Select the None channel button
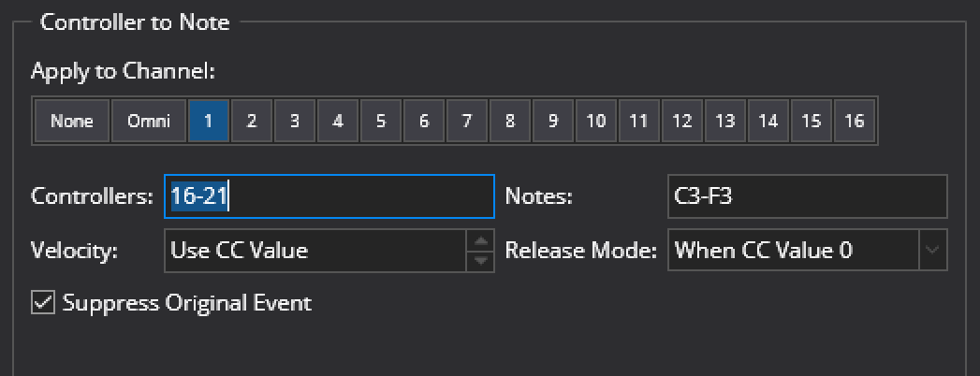Image resolution: width=980 pixels, height=376 pixels. point(72,121)
